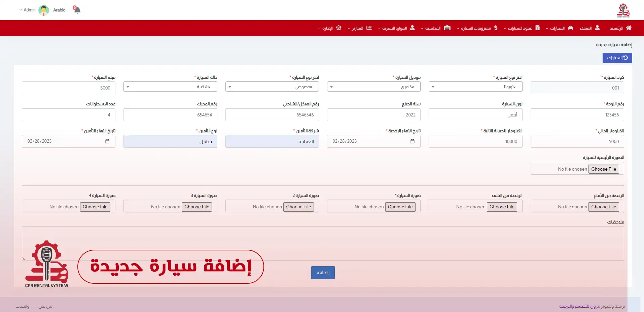Click the home icon in navbar
The width and height of the screenshot is (644, 312).
click(x=629, y=28)
